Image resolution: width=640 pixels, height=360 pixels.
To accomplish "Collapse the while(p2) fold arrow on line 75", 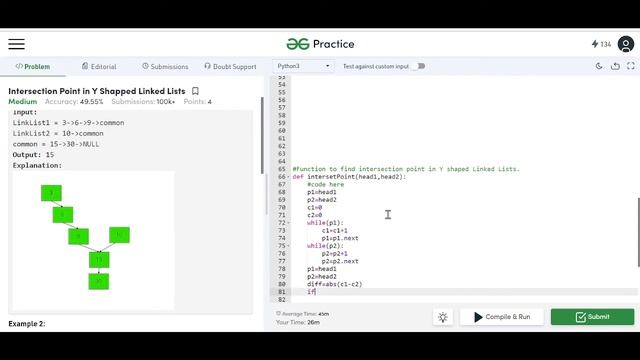I will coord(289,246).
